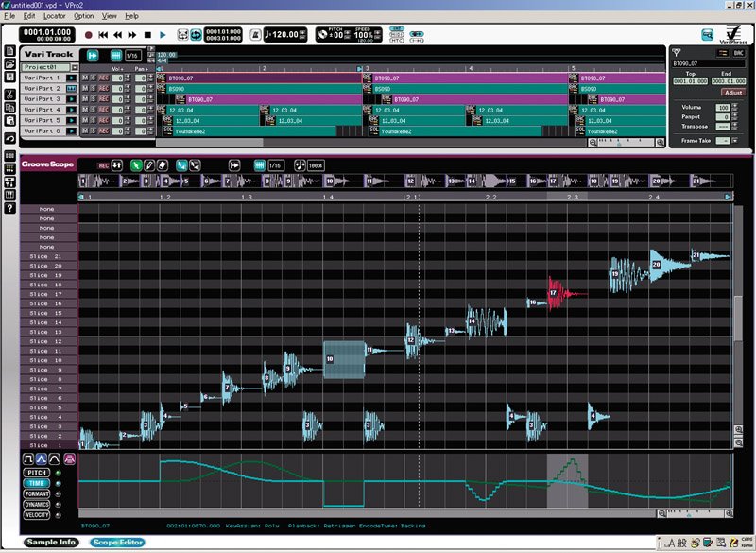Viewport: 756px width, 553px height.
Task: Select the PITCH curve button
Action: point(37,473)
